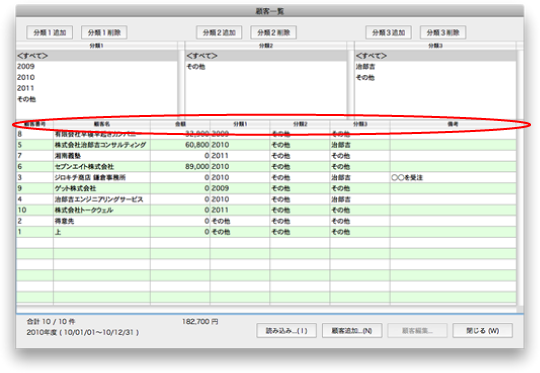
Task: Select 治部吉 in the 分類3 list
Action: pos(436,67)
